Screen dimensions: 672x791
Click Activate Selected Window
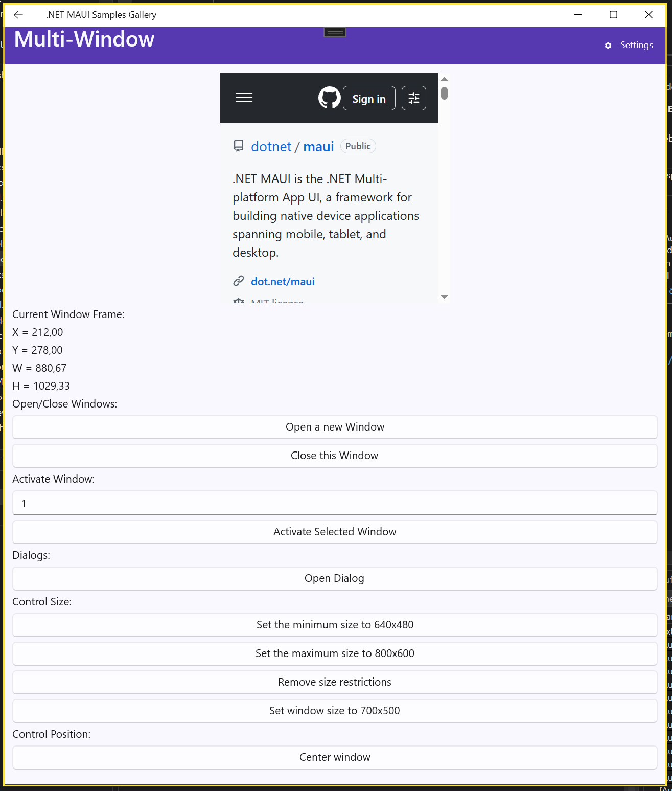(335, 532)
